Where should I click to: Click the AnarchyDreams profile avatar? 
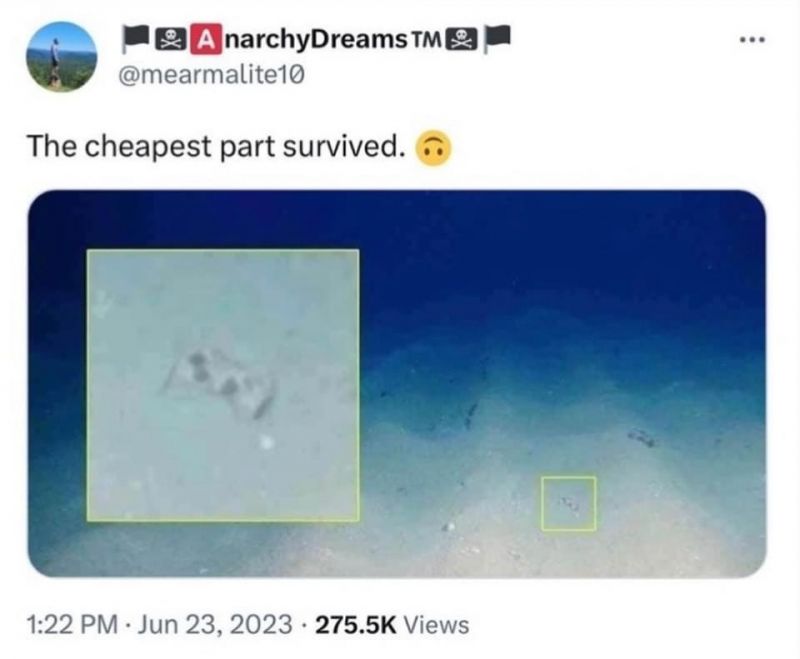61,56
